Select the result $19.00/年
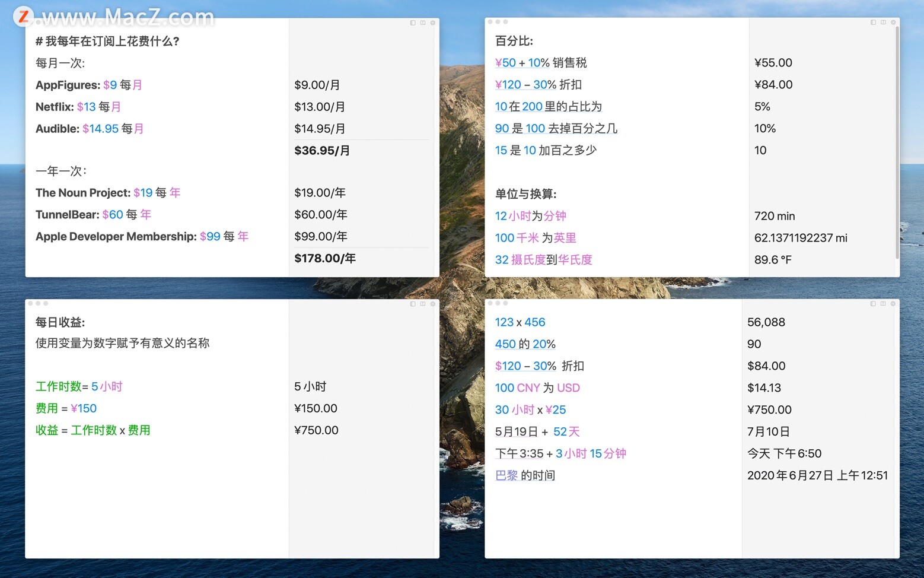 point(320,193)
